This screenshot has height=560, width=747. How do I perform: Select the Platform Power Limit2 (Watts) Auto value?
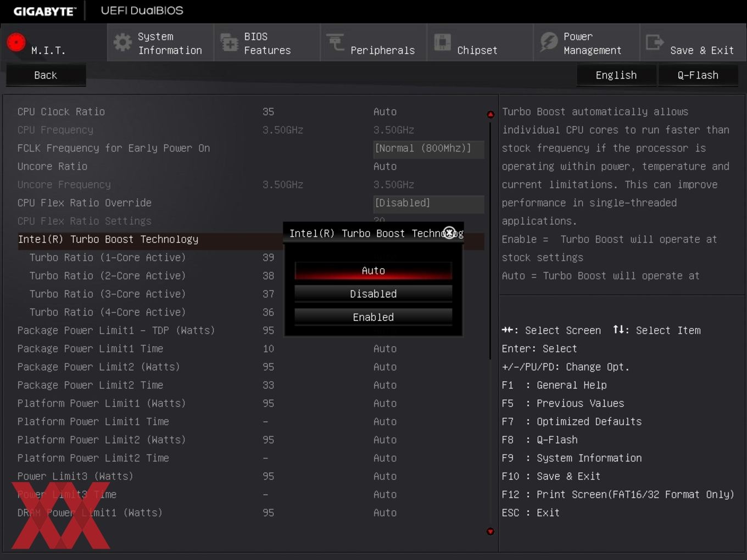tap(385, 440)
